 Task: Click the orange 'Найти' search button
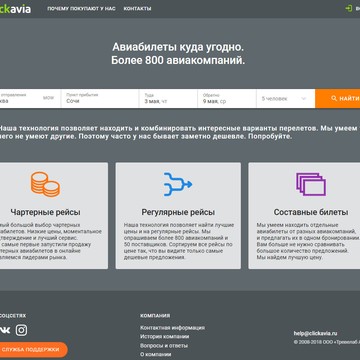pos(338,99)
